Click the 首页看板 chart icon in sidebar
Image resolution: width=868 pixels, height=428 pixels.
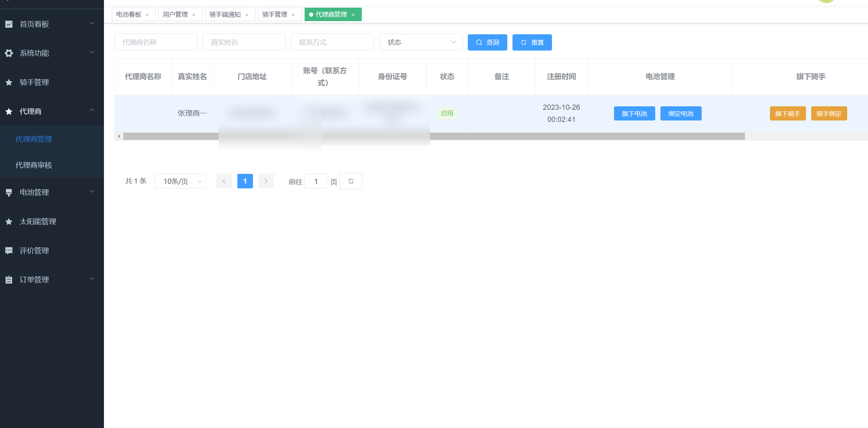point(9,24)
